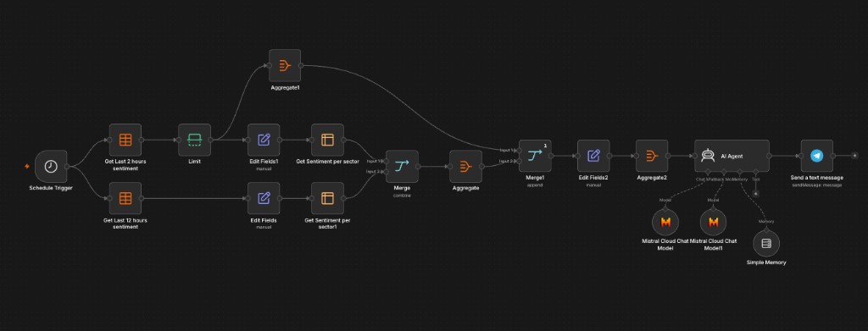This screenshot has width=868, height=331.
Task: Select the Edit Fields1 node
Action: [x=264, y=140]
